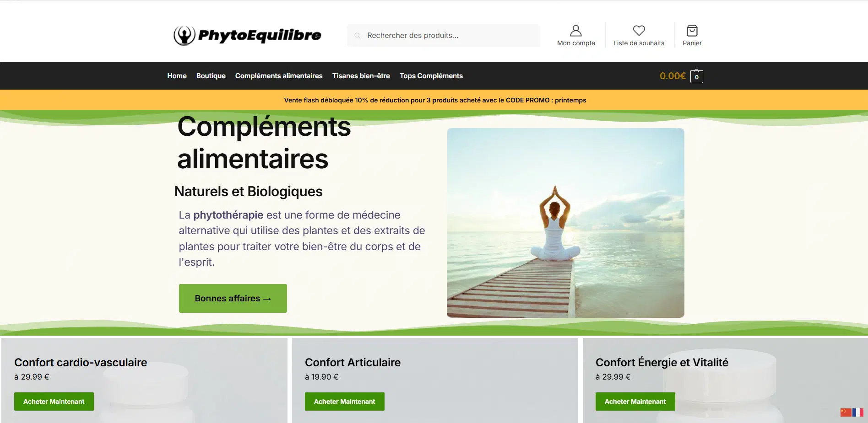Open the Tisanes bien-être menu item
The image size is (868, 423).
pyautogui.click(x=361, y=76)
